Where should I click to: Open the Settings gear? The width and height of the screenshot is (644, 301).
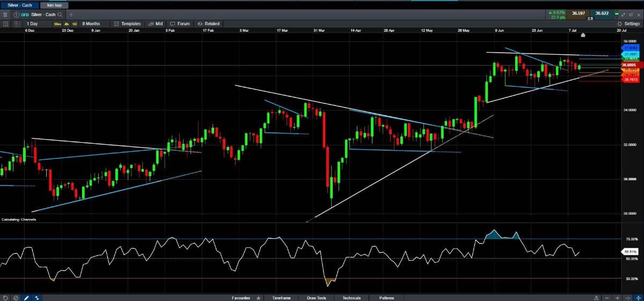pos(628,24)
